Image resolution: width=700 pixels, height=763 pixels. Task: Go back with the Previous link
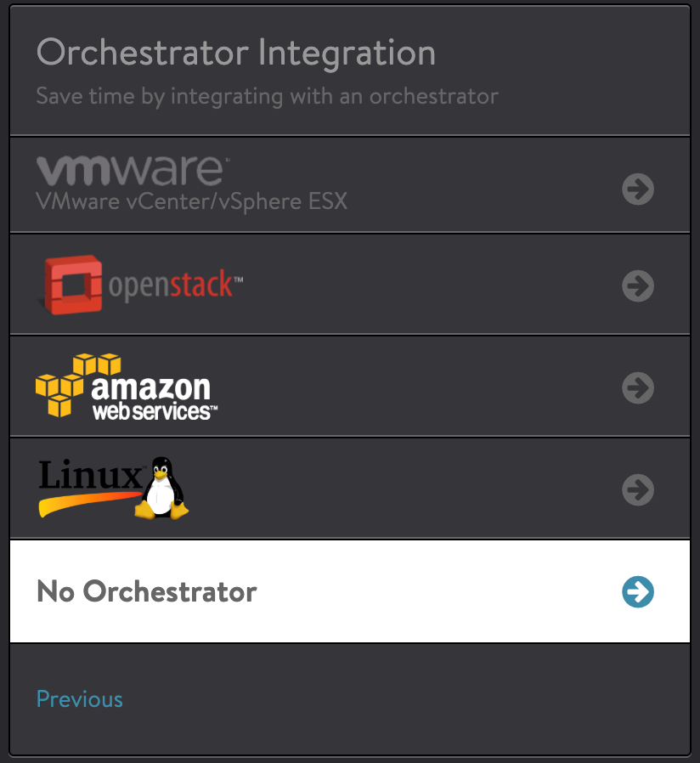(80, 699)
